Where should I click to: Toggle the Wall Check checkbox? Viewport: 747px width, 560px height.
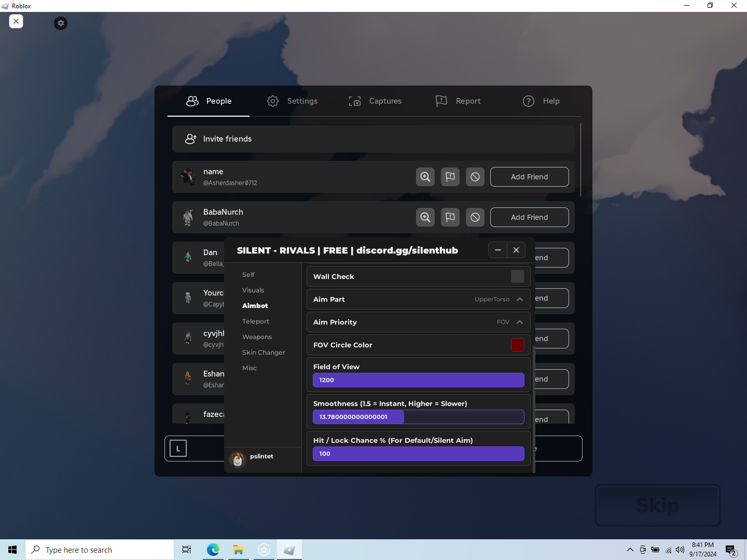point(518,276)
